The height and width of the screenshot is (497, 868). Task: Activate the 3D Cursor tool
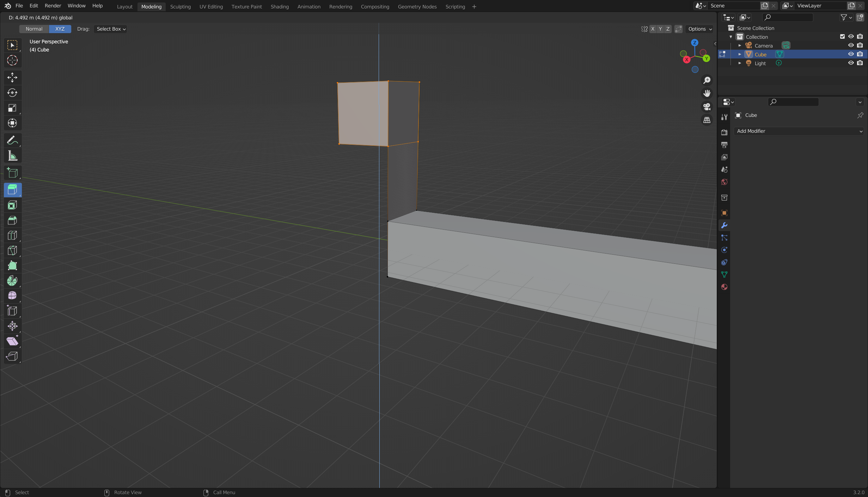coord(12,60)
